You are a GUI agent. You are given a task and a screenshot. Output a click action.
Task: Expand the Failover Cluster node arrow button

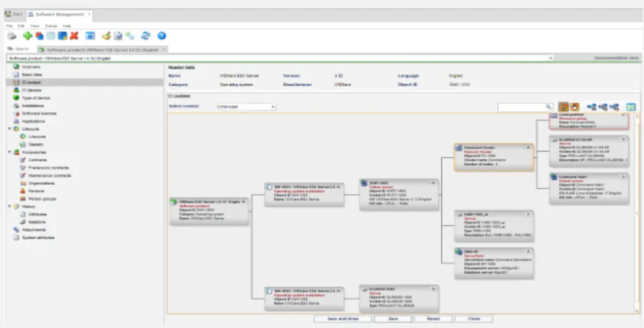click(x=529, y=148)
